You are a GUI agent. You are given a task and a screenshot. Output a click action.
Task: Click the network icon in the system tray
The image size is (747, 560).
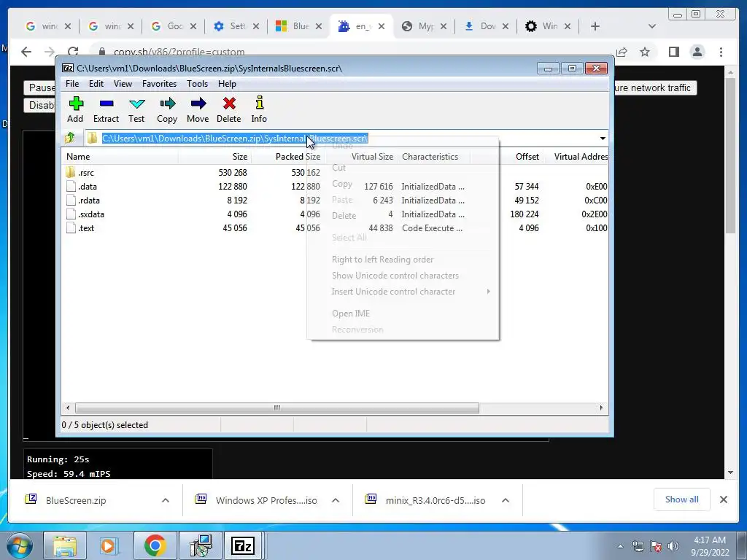[638, 546]
